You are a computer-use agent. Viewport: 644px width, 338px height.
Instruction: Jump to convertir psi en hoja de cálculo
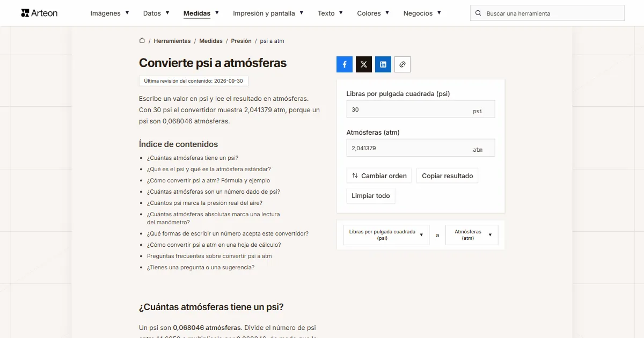214,245
